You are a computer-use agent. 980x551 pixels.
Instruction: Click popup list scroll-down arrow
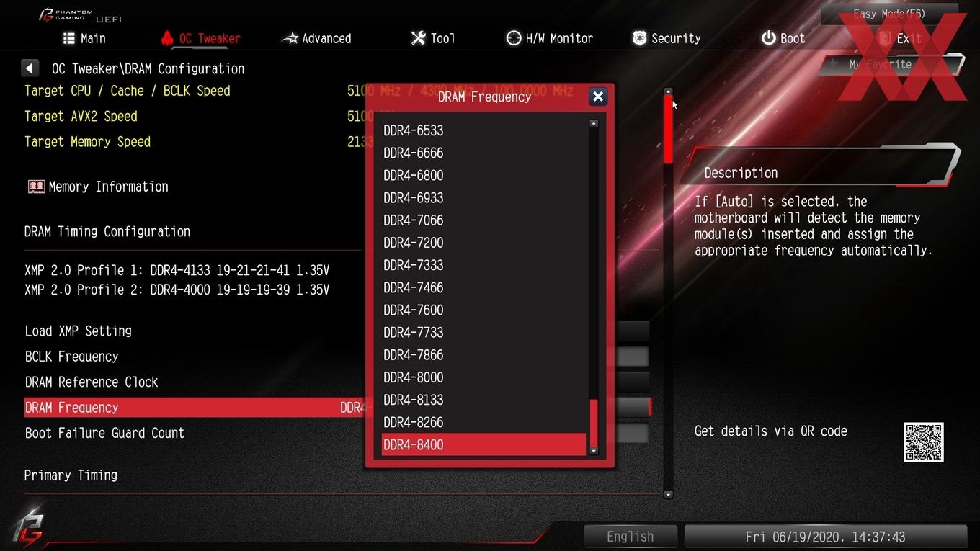(594, 451)
